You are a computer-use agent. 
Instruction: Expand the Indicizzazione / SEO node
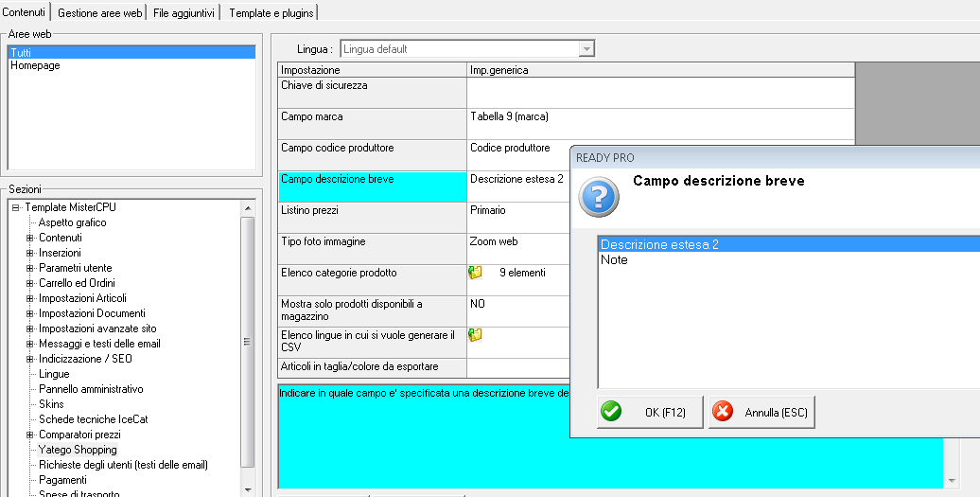point(29,359)
